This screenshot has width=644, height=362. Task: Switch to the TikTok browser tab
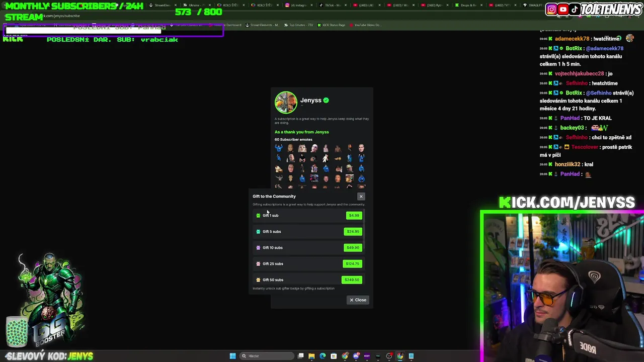click(332, 5)
